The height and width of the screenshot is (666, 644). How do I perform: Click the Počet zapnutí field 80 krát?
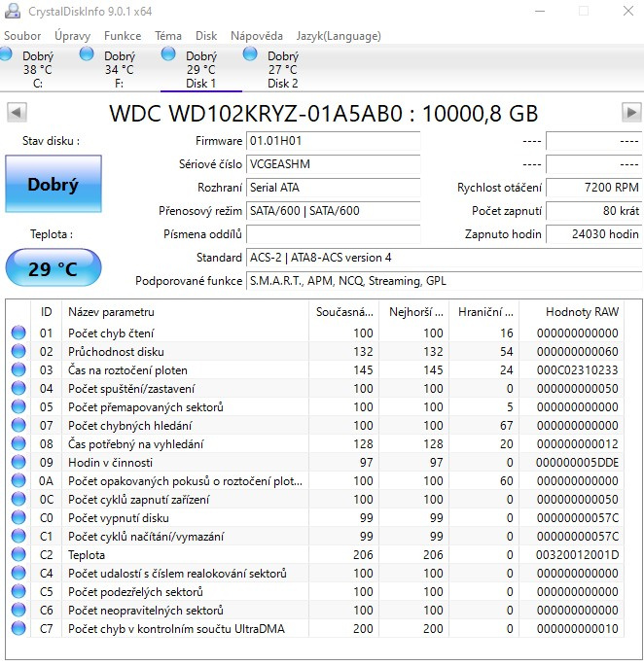[x=593, y=211]
